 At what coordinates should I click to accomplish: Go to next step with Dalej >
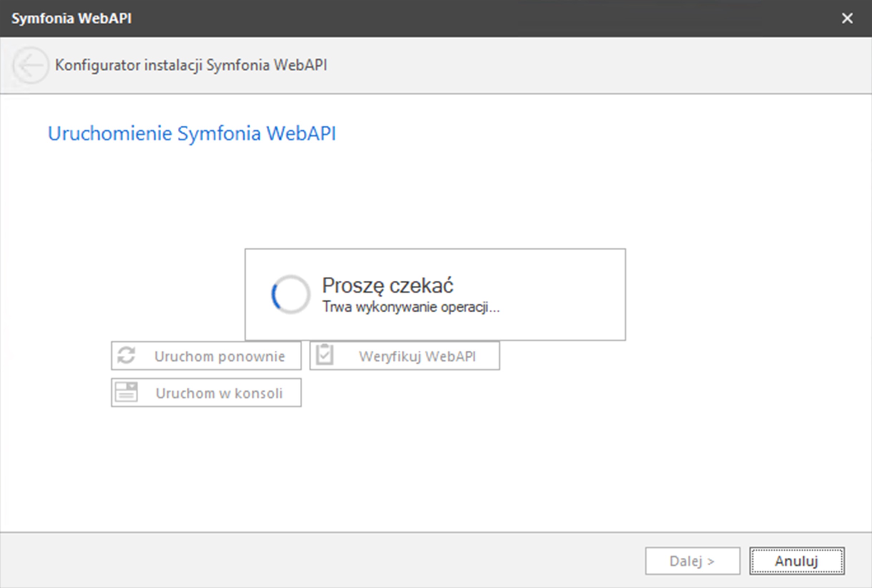click(692, 561)
